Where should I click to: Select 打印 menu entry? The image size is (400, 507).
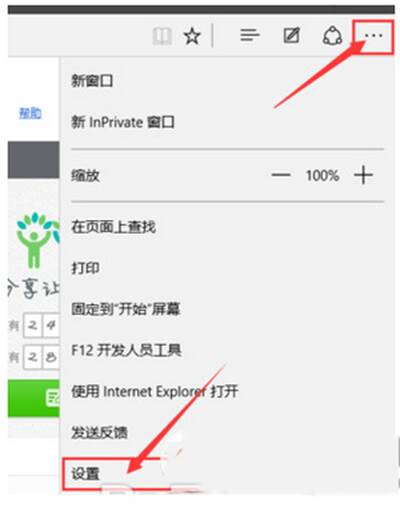click(x=85, y=268)
